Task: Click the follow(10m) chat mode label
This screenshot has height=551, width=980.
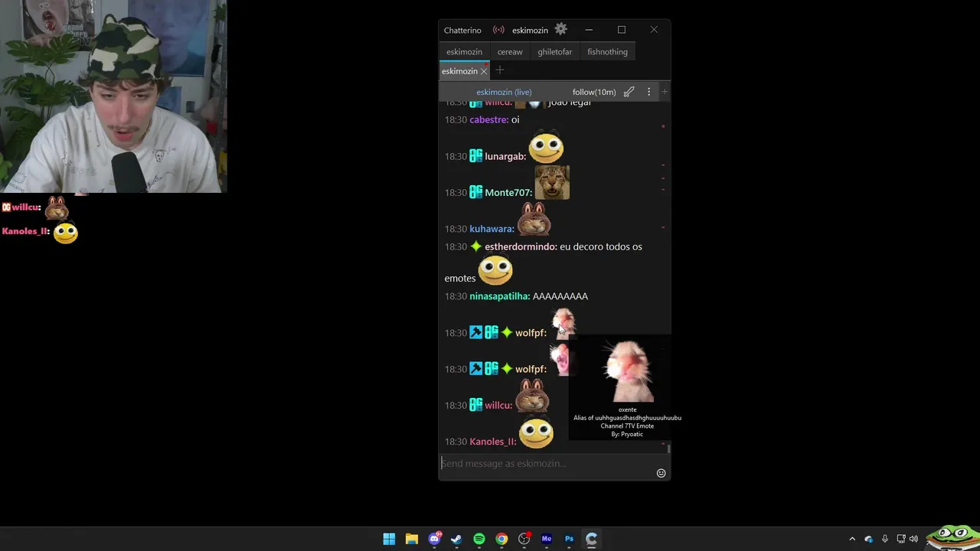Action: pyautogui.click(x=594, y=92)
